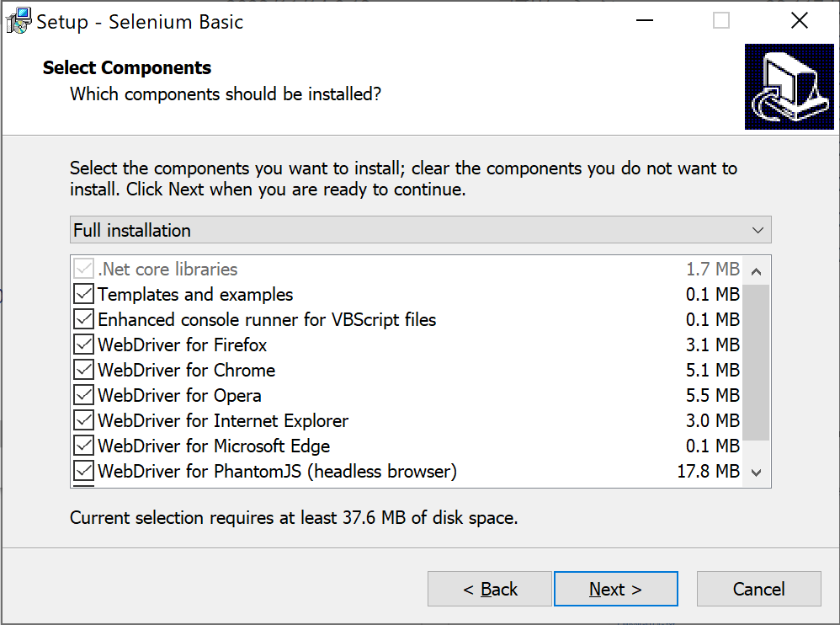This screenshot has width=840, height=625.
Task: Disable WebDriver for Microsoft Edge
Action: 82,446
